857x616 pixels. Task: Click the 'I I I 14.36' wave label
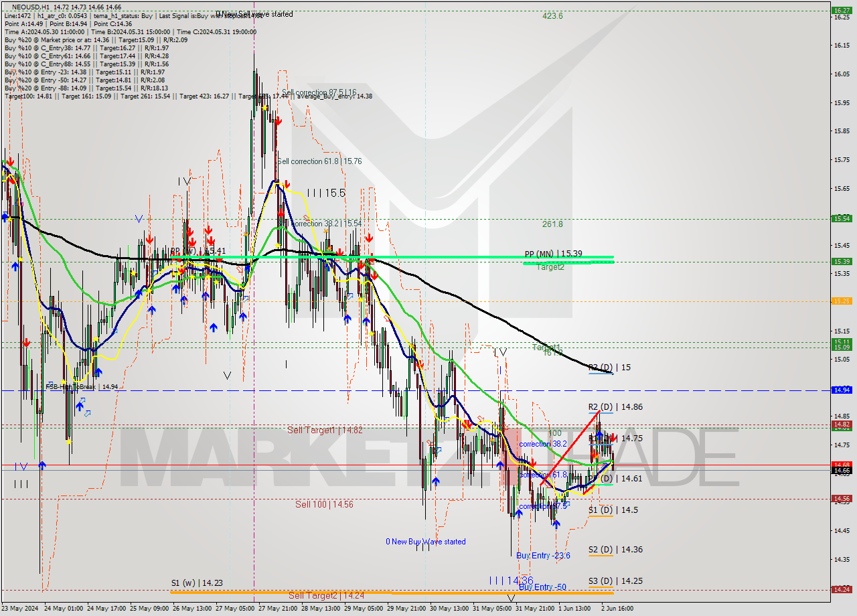click(511, 581)
